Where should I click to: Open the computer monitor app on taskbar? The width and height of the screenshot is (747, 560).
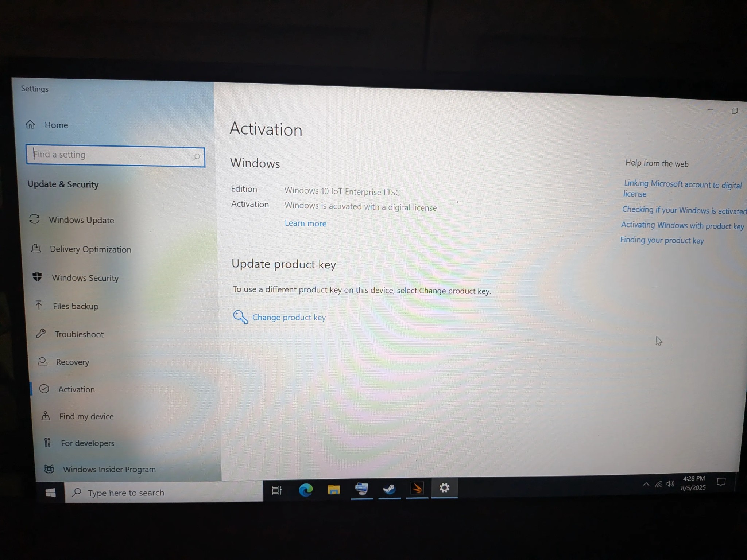tap(361, 489)
